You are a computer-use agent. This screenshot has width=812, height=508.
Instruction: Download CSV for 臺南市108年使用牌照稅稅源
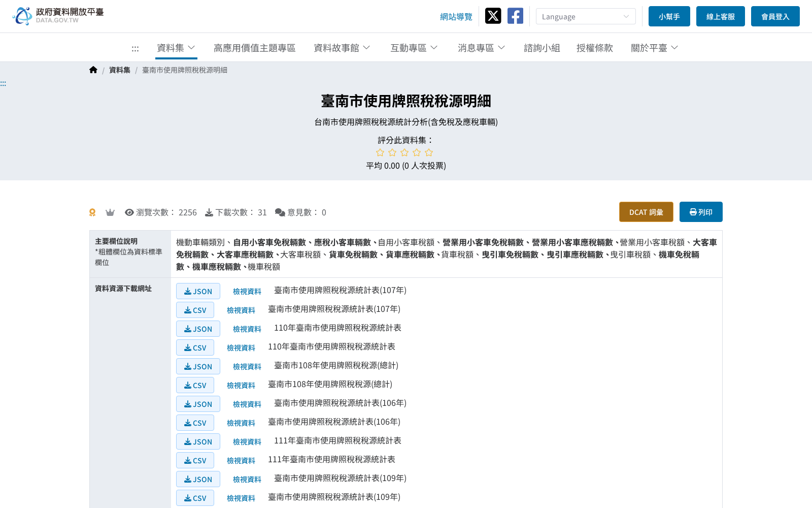(x=195, y=385)
